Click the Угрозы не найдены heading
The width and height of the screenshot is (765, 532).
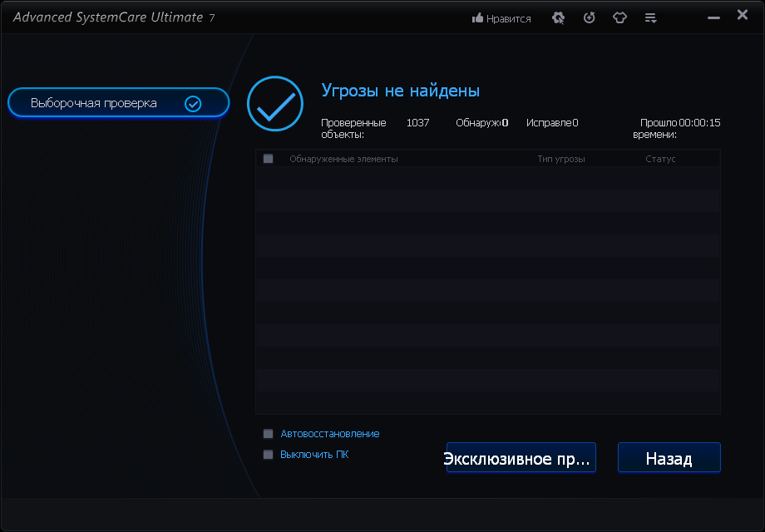click(400, 91)
